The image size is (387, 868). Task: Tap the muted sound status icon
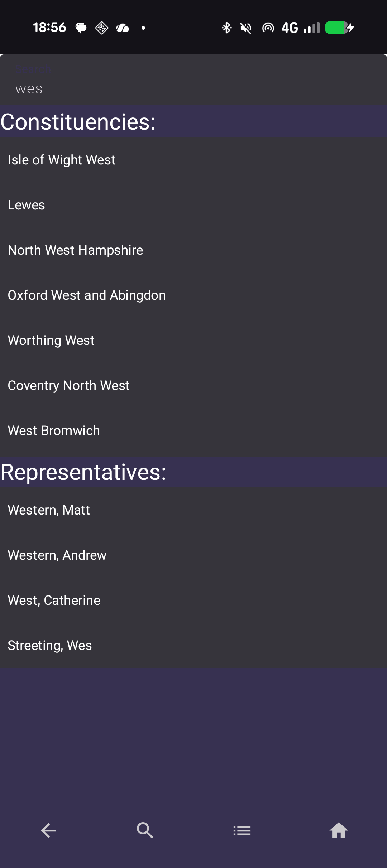(246, 28)
